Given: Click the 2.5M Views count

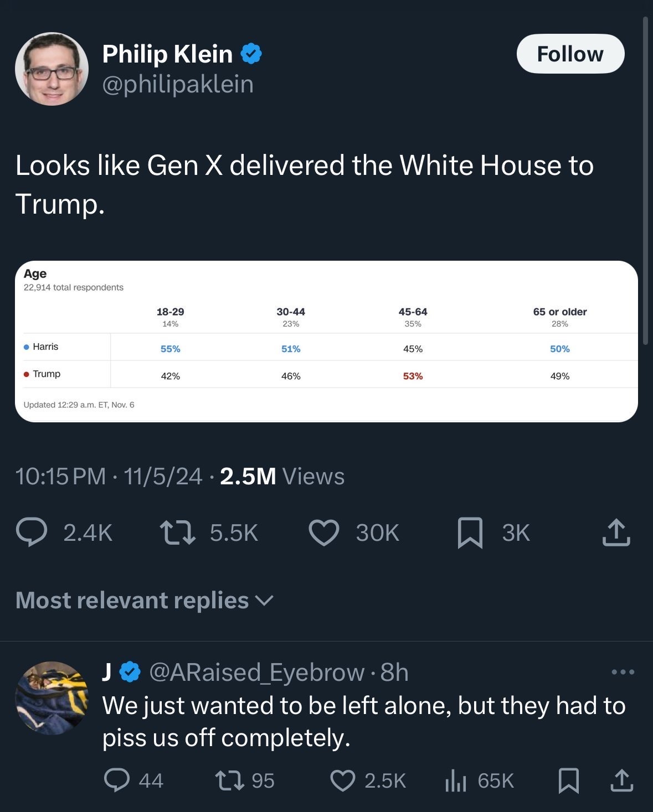Looking at the screenshot, I should pyautogui.click(x=282, y=477).
